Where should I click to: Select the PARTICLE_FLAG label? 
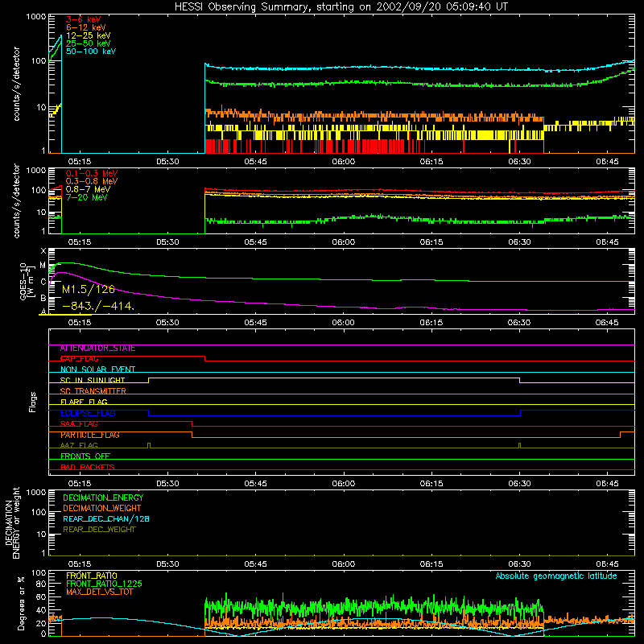tap(90, 435)
